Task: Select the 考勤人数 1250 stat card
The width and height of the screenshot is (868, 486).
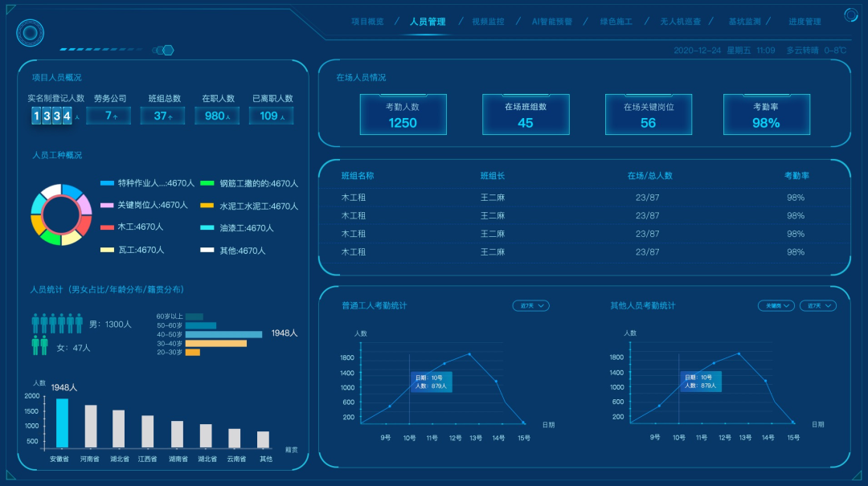Action: click(x=403, y=115)
